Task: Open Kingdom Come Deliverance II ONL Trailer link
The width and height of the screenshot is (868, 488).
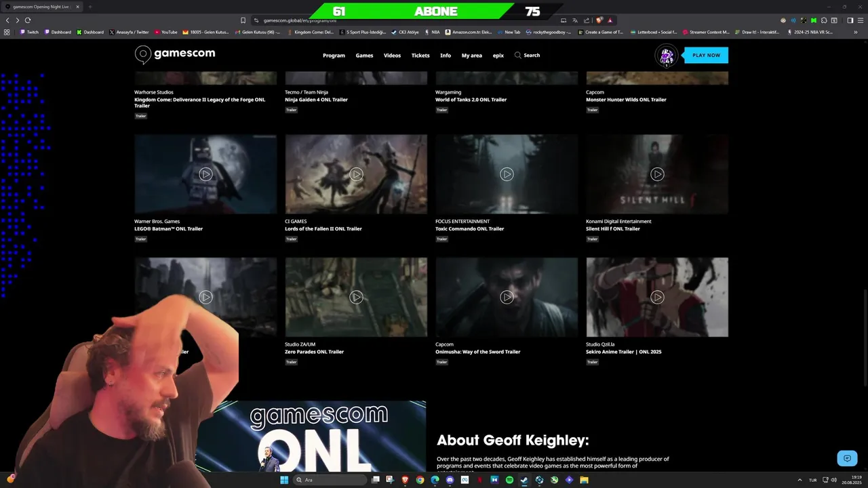Action: 199,102
